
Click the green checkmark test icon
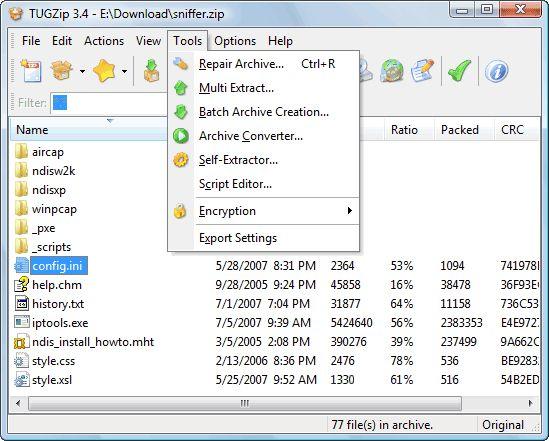point(459,71)
